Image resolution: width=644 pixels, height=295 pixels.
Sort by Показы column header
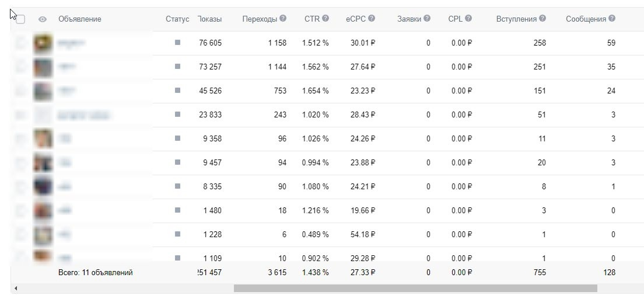pos(210,19)
